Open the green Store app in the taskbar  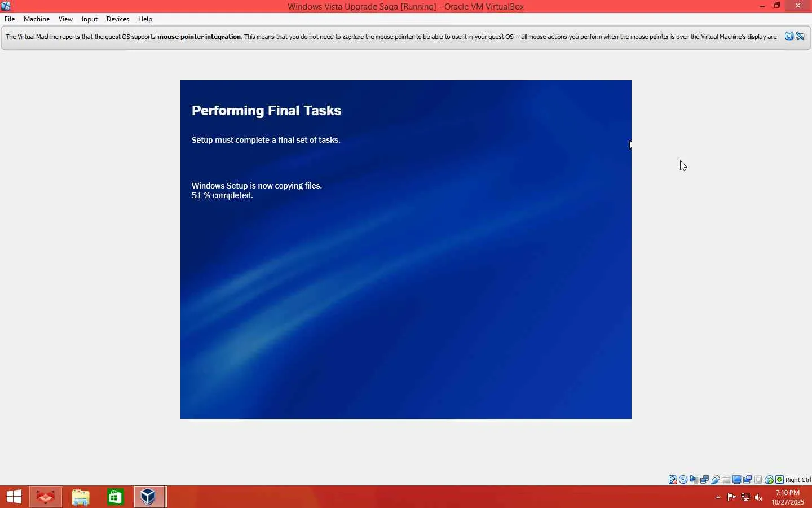[x=116, y=497]
